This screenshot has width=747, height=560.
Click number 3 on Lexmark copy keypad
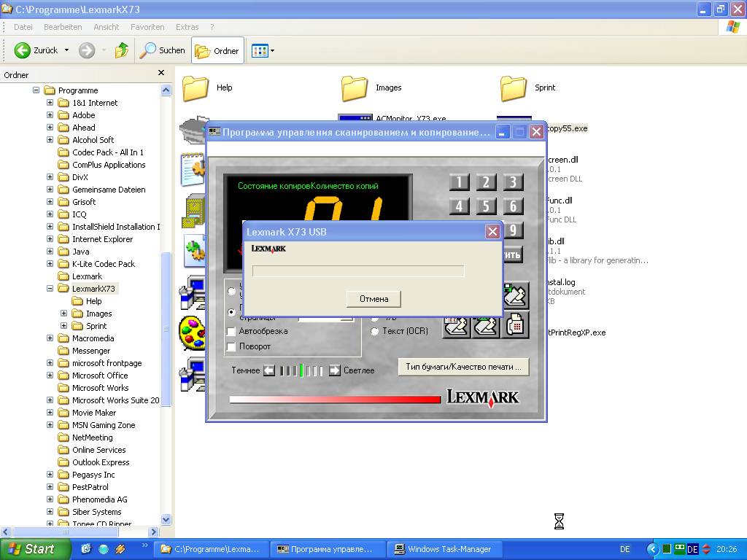click(513, 182)
